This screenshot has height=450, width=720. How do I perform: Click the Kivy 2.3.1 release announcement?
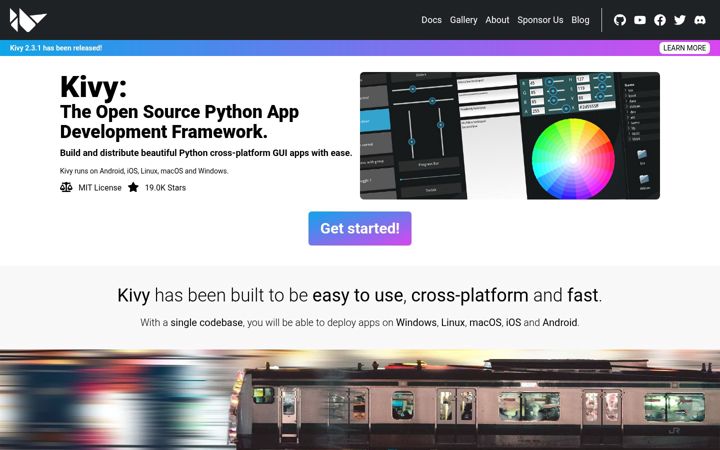[x=56, y=48]
